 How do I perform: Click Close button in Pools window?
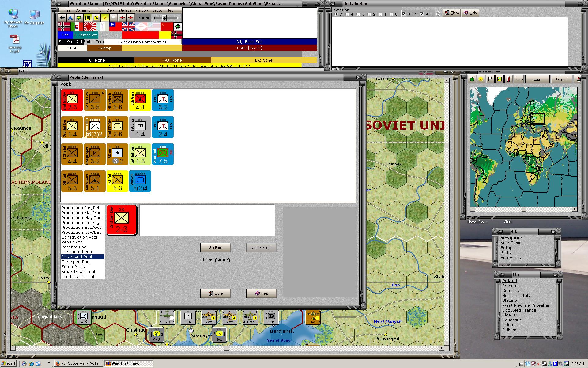point(216,293)
